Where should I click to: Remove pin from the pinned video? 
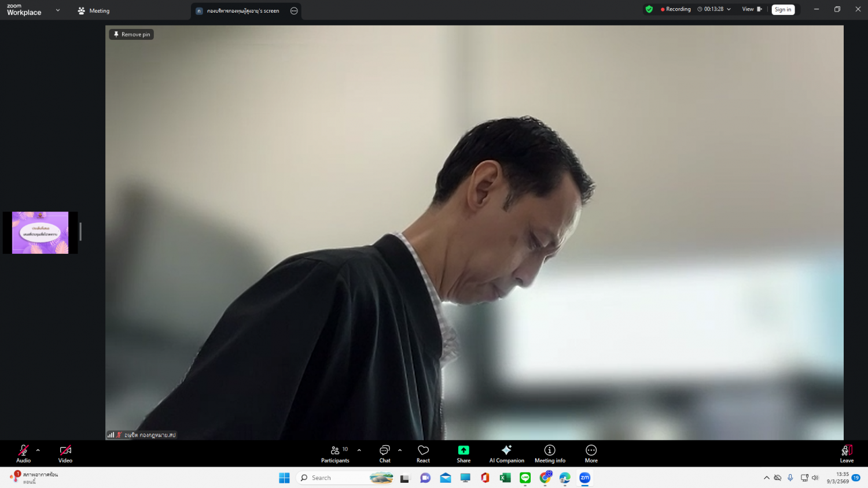click(132, 35)
